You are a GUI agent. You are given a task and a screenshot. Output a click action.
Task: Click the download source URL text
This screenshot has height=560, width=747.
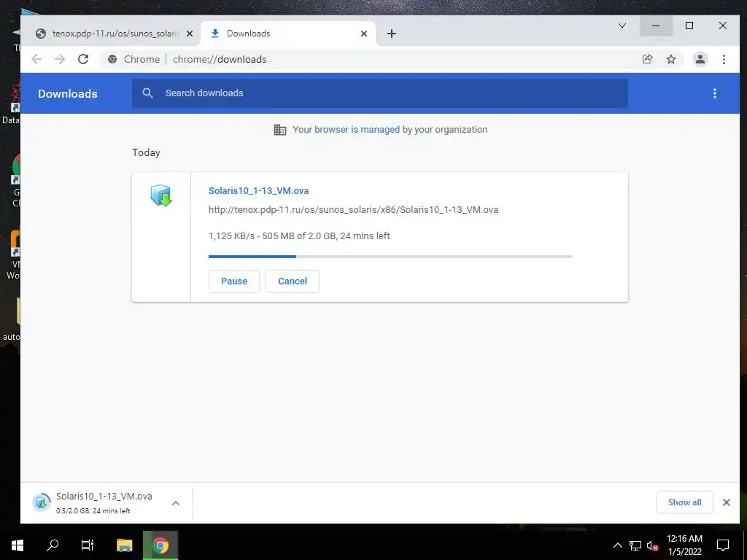pos(354,209)
